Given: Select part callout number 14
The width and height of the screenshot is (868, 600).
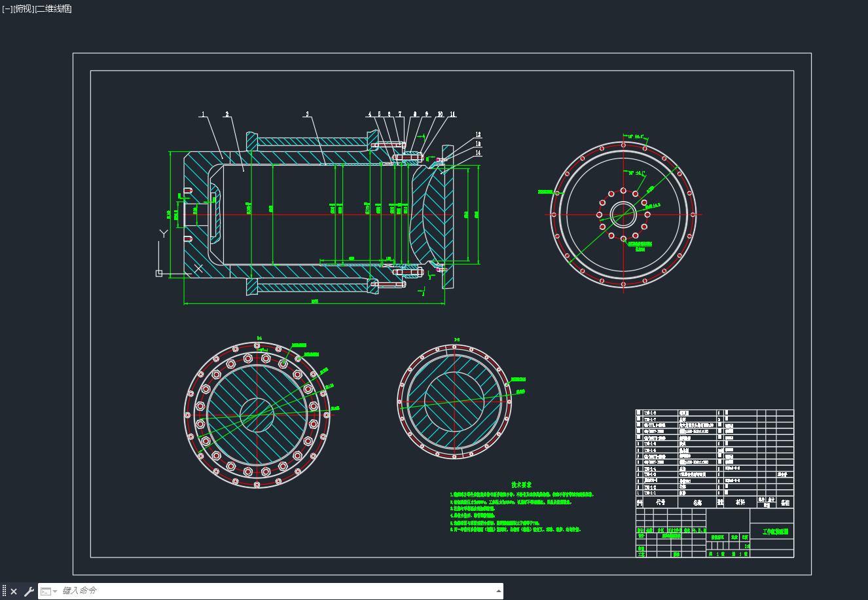Looking at the screenshot, I should (x=479, y=153).
